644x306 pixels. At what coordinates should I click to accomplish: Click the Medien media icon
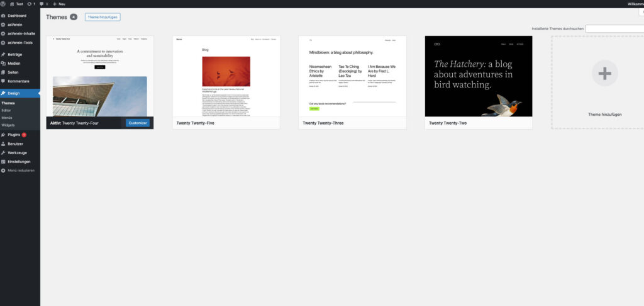pyautogui.click(x=3, y=64)
